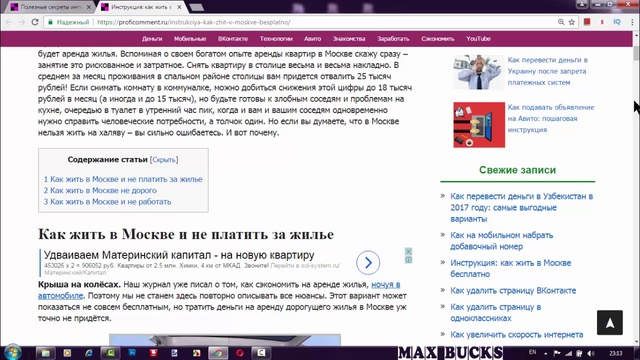Open the 'Мобильные' menu item
640x360 pixels.
(190, 39)
